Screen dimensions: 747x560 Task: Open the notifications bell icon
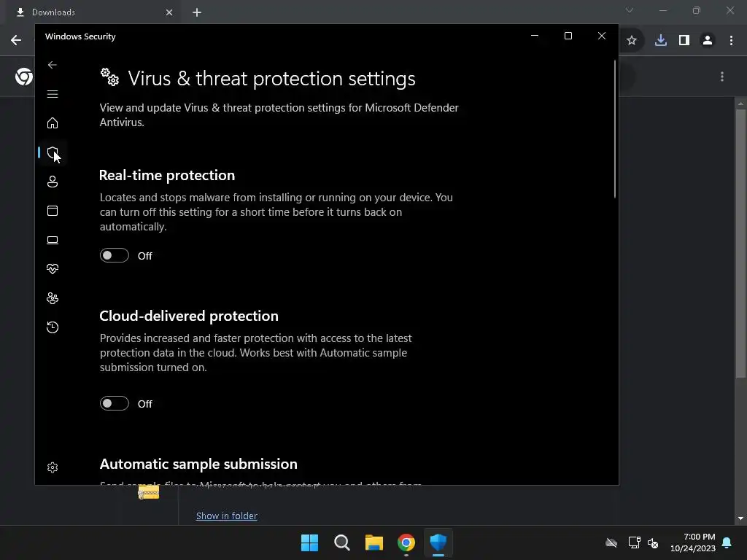[x=727, y=542]
